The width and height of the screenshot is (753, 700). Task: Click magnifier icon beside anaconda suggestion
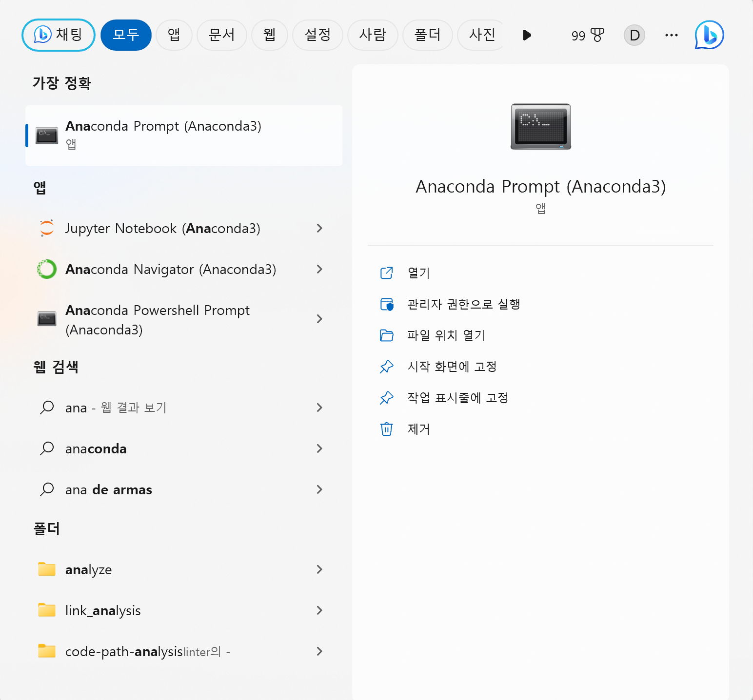click(47, 448)
